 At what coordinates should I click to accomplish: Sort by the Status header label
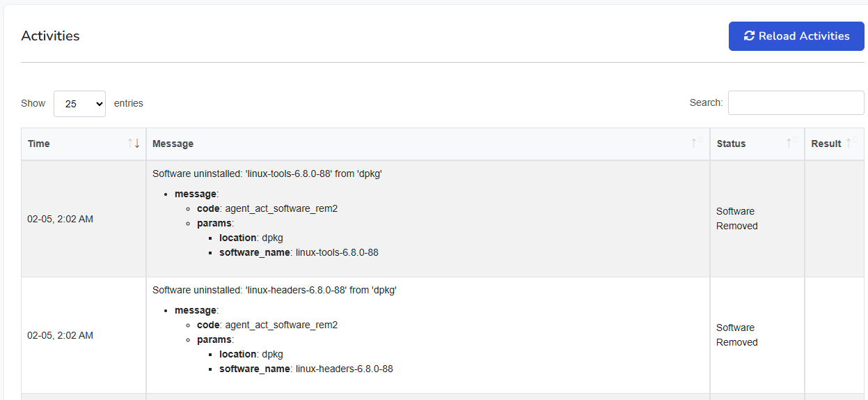pyautogui.click(x=731, y=144)
